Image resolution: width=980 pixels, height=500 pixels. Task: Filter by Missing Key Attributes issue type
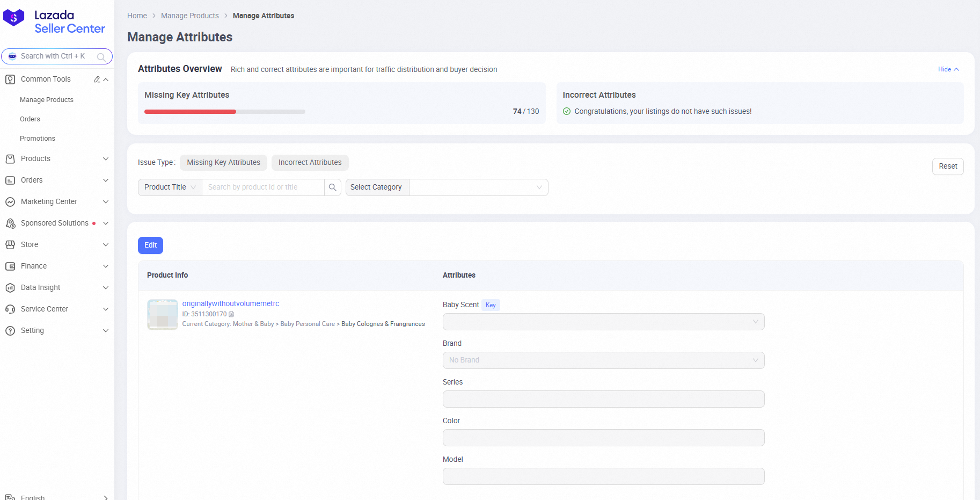click(x=223, y=163)
